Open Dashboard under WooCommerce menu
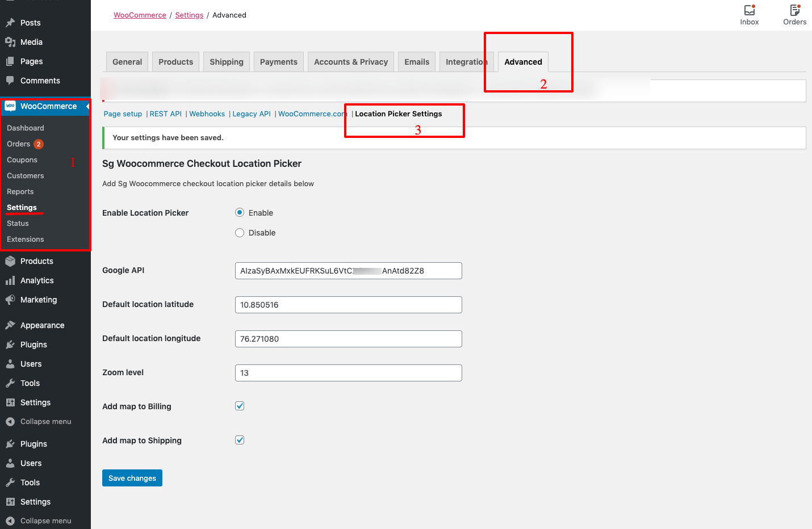This screenshot has width=812, height=529. pyautogui.click(x=26, y=128)
